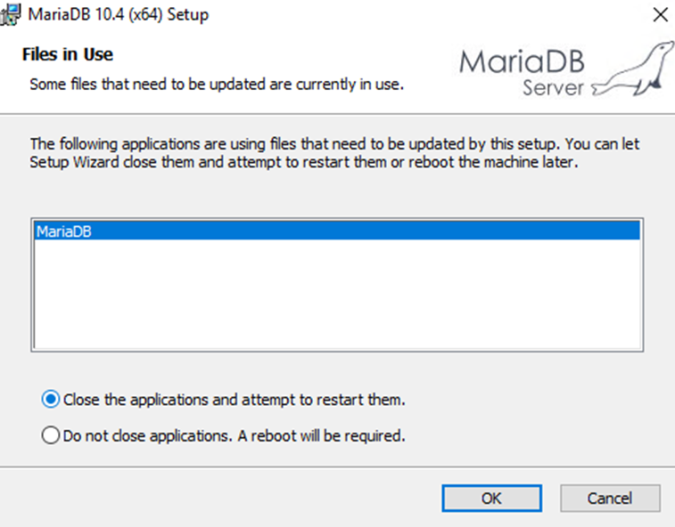The width and height of the screenshot is (675, 527).
Task: Click the 'A reboot will be required' label text
Action: coord(322,436)
